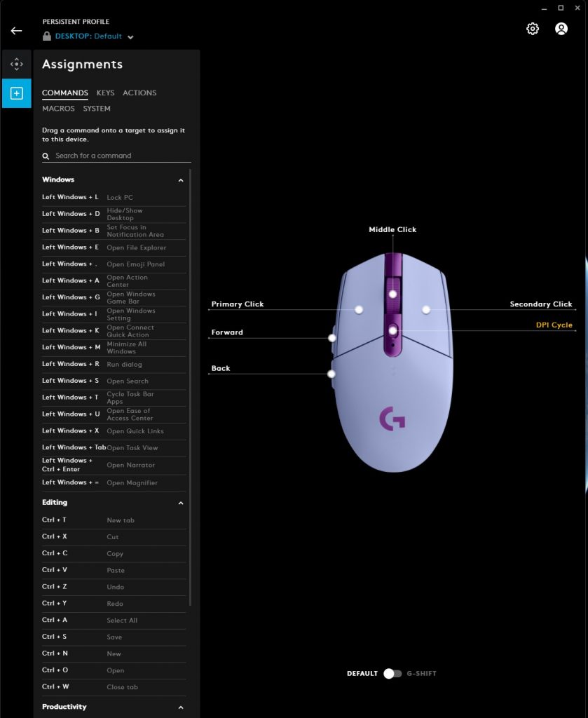Select the Left Windows + D command
The image size is (588, 718).
tap(114, 215)
